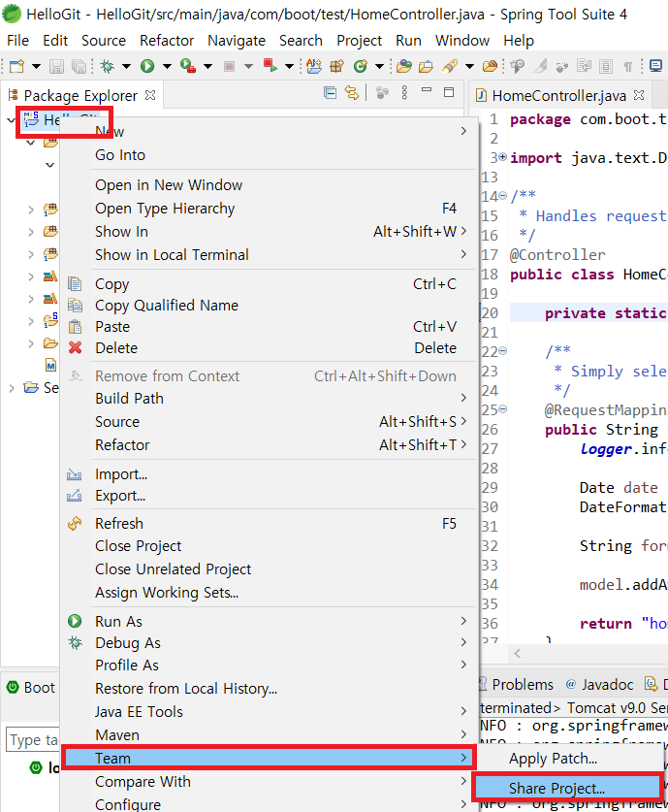Switch to the Javadoc tab
Viewport: 668px width, 812px height.
pyautogui.click(x=600, y=685)
